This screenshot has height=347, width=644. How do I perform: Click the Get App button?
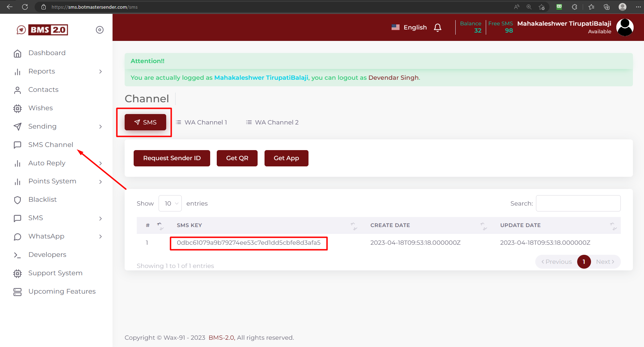pos(286,158)
